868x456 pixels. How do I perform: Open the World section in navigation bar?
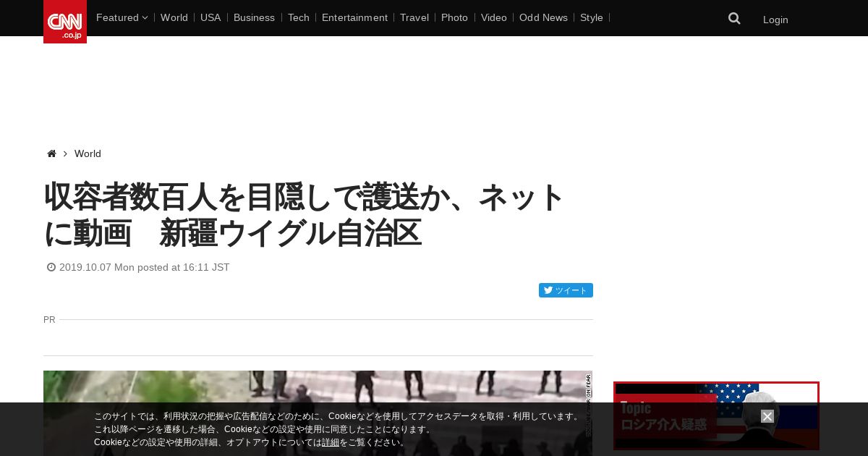click(x=174, y=17)
